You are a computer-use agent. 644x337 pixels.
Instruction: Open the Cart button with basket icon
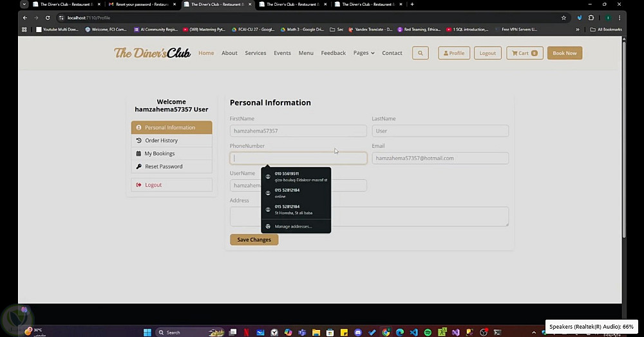[x=524, y=53]
